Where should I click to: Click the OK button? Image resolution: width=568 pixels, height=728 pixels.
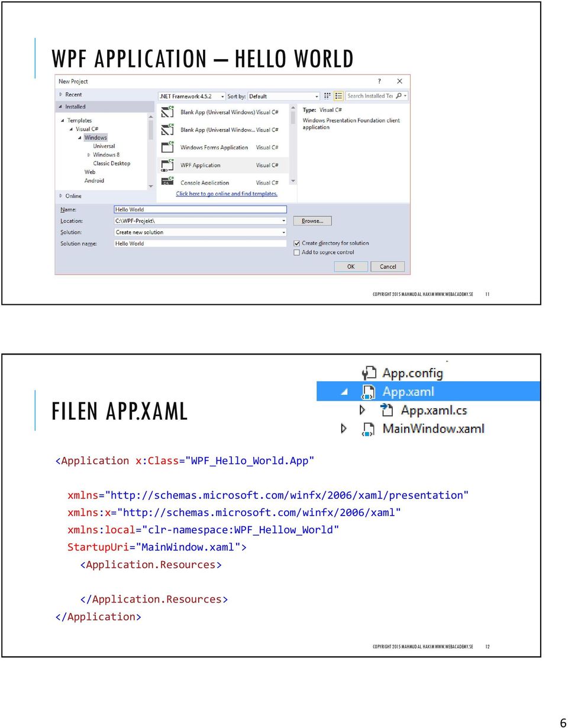coord(351,266)
